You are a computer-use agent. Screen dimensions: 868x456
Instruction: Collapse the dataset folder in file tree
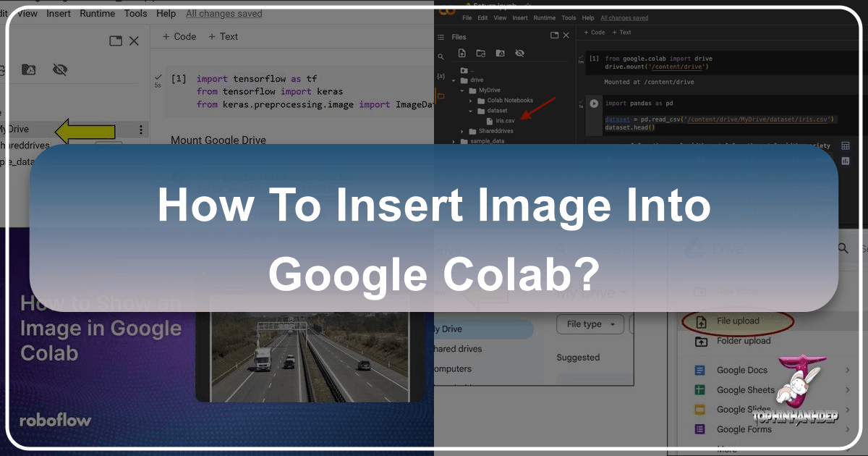pyautogui.click(x=472, y=111)
